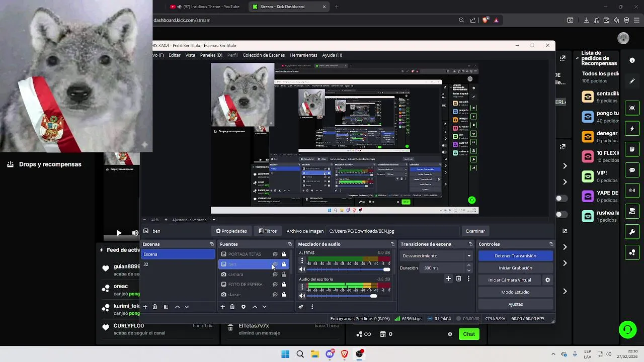Open source properties gear in Fuentes toolbar

pyautogui.click(x=244, y=307)
